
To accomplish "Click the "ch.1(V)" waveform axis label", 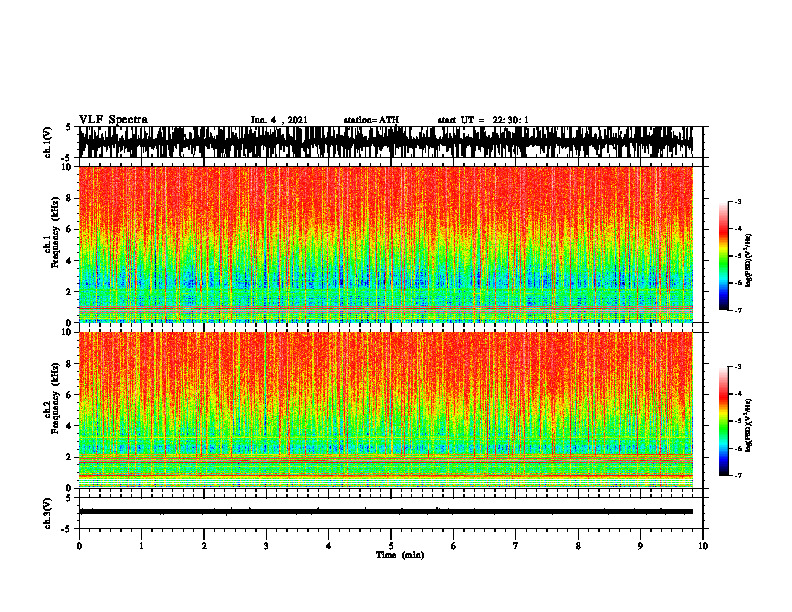I will (48, 142).
